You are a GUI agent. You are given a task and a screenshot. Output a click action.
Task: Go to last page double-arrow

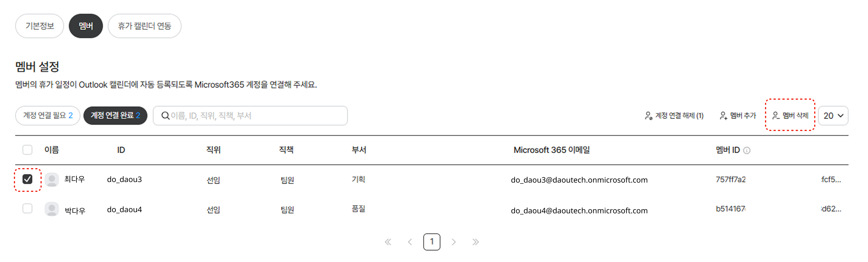(475, 242)
